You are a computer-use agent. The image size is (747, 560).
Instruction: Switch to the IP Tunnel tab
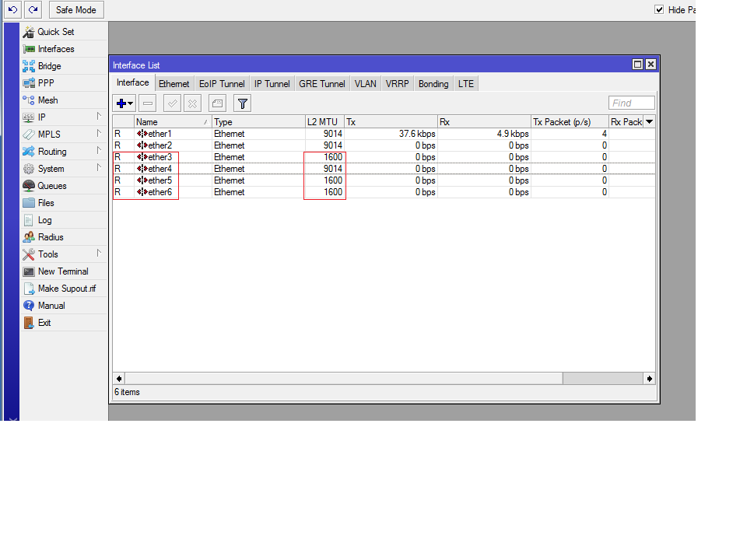pos(272,84)
